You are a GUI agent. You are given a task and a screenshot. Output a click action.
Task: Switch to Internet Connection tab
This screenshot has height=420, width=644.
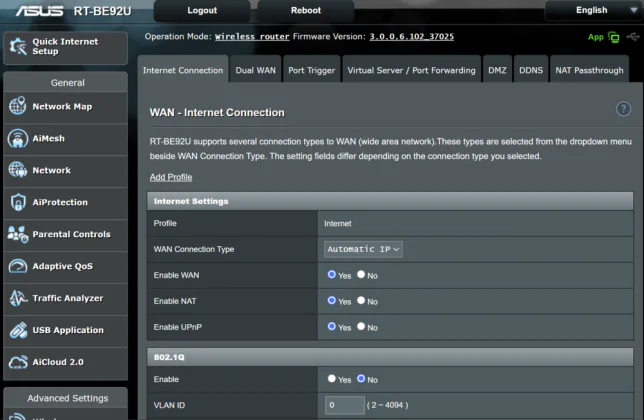183,70
